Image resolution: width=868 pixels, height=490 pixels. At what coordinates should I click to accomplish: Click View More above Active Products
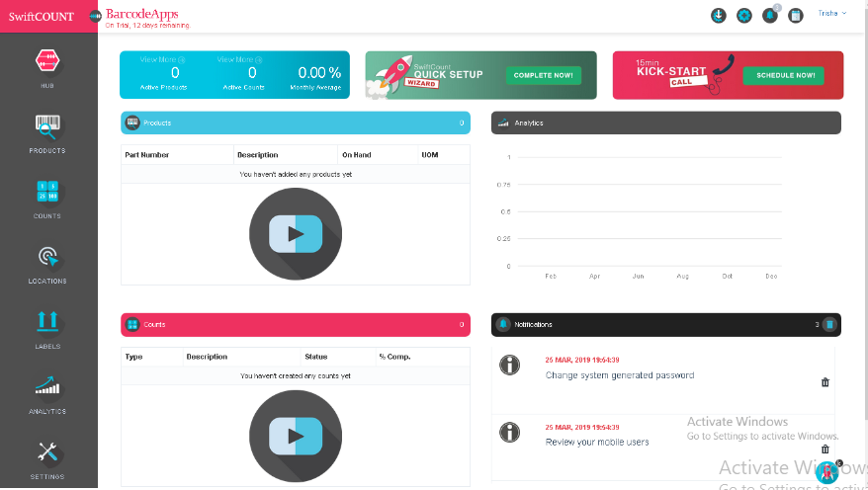coord(162,59)
